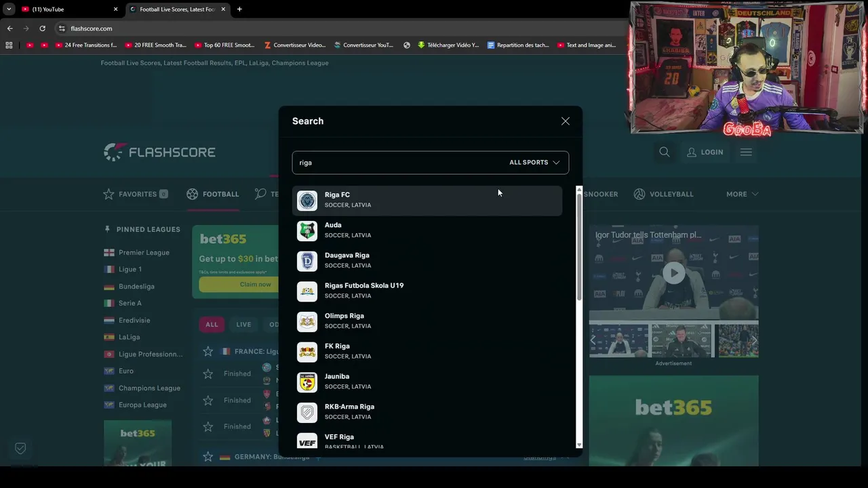
Task: Click the Olimps Riga club logo
Action: point(307,322)
